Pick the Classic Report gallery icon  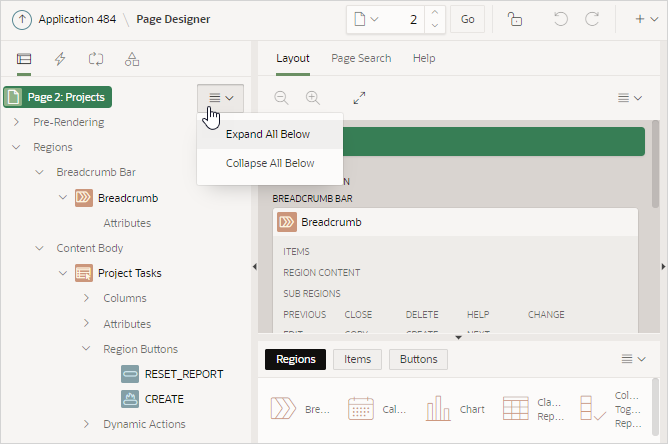point(515,408)
